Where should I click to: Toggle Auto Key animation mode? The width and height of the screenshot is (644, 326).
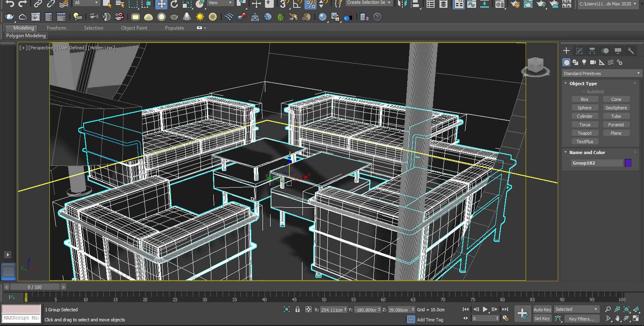pos(542,310)
